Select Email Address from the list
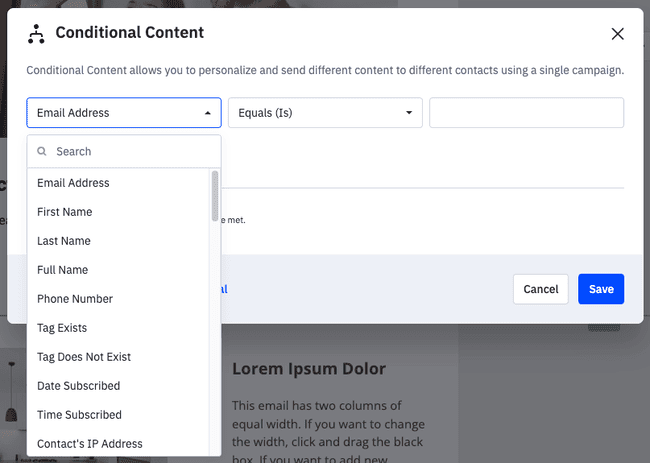The image size is (650, 463). coord(73,183)
